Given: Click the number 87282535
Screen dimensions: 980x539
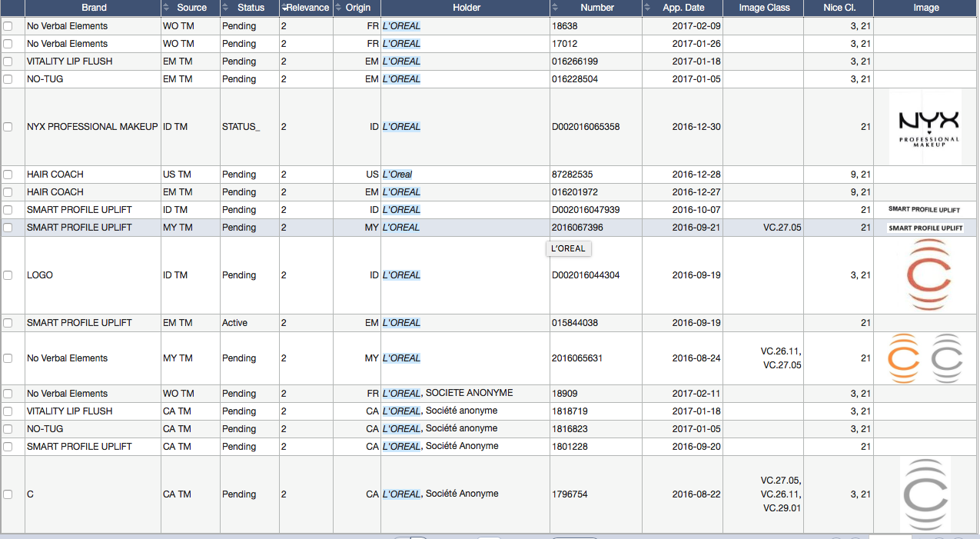Looking at the screenshot, I should click(573, 175).
